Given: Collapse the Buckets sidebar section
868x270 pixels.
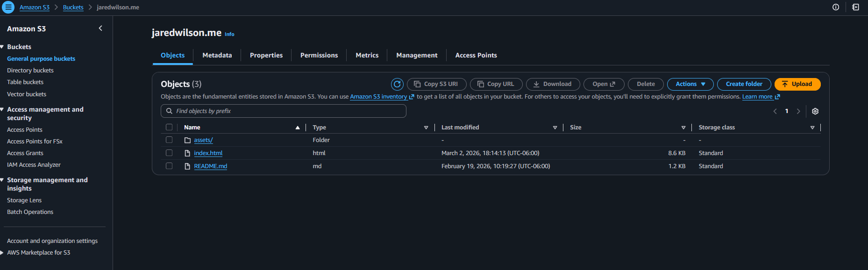Looking at the screenshot, I should click(2, 47).
